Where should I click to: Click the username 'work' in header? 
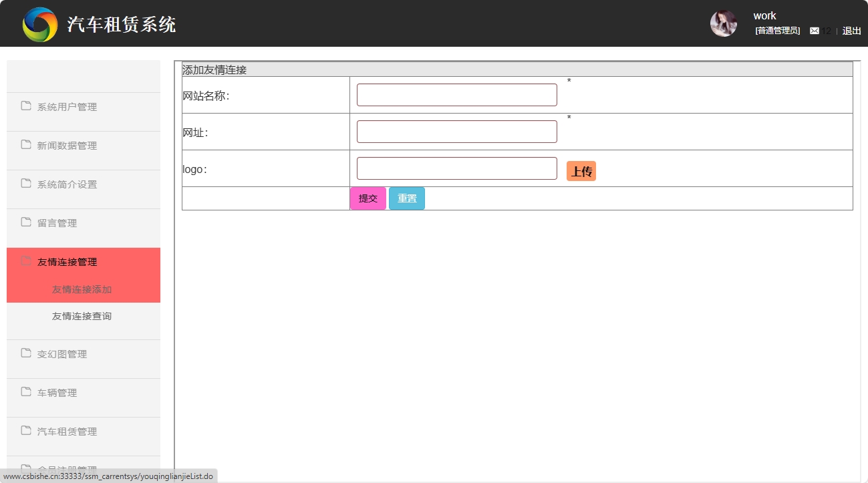click(x=764, y=16)
